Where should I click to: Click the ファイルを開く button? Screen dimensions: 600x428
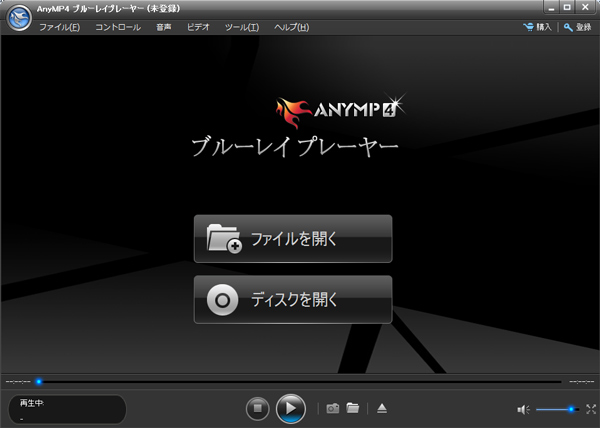(x=293, y=239)
